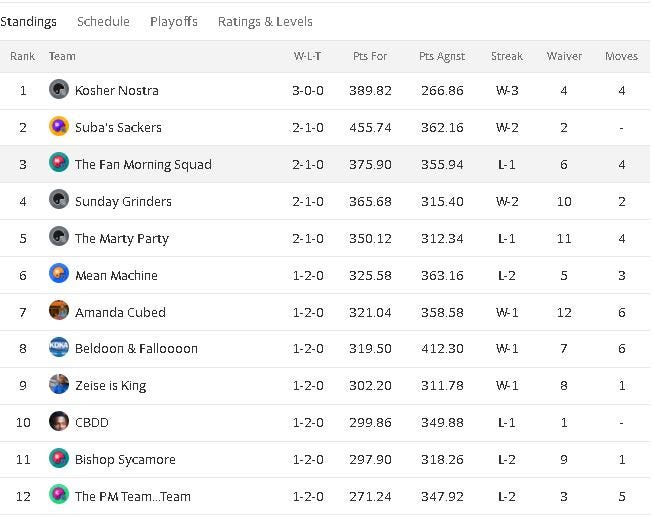
Task: Sort by Waiver column header
Action: point(564,56)
